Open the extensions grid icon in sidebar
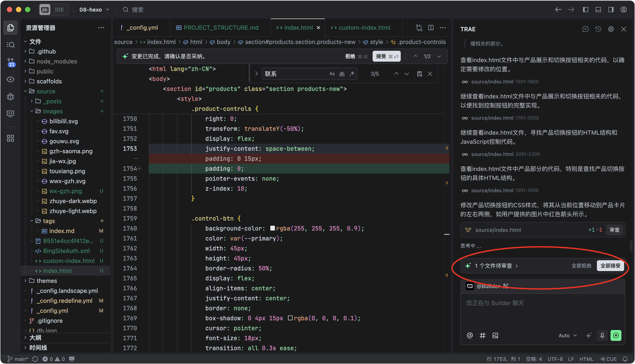 (10, 138)
